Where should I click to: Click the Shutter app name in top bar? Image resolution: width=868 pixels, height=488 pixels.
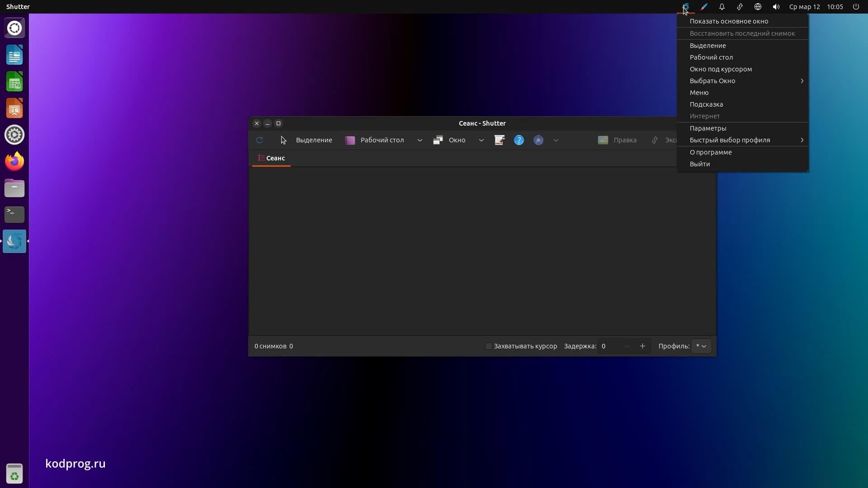click(x=18, y=7)
